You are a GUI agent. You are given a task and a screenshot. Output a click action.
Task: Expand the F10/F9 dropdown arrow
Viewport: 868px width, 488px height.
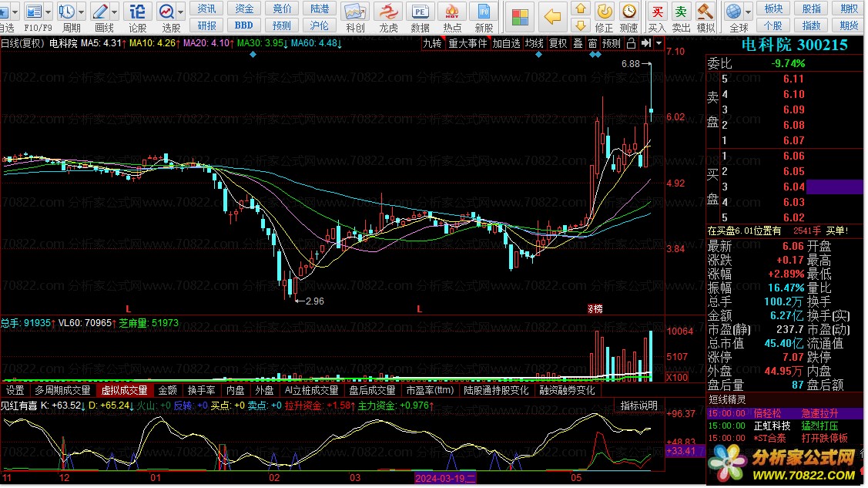pyautogui.click(x=49, y=11)
